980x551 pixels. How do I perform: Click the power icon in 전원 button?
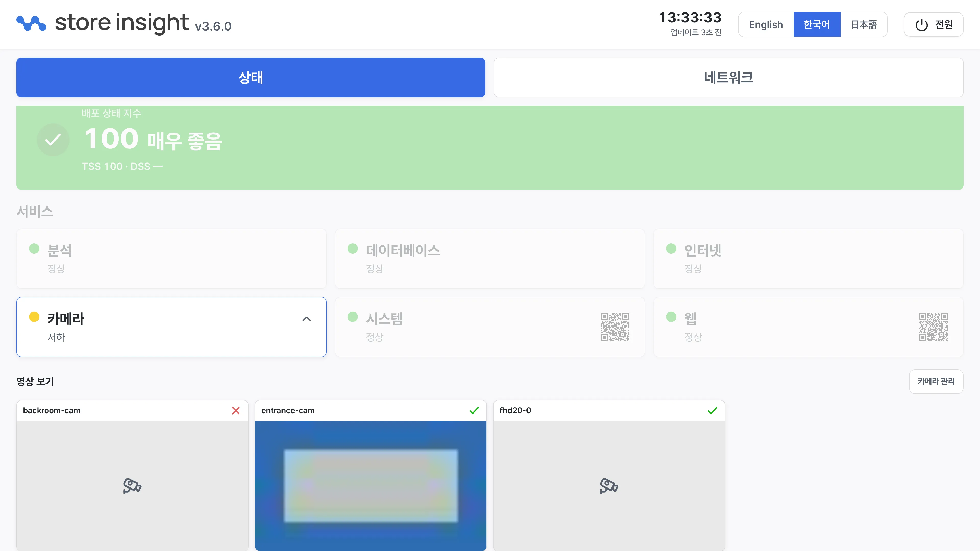(921, 25)
